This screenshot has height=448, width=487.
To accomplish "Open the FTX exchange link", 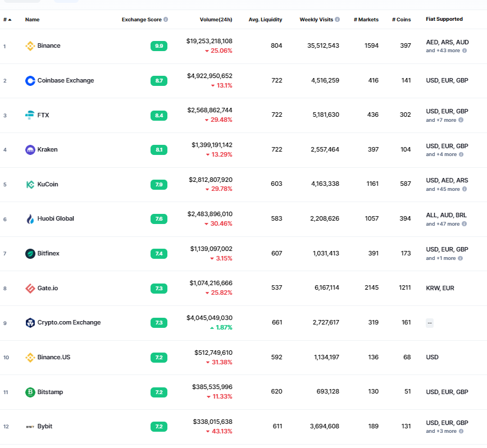I will pos(43,115).
